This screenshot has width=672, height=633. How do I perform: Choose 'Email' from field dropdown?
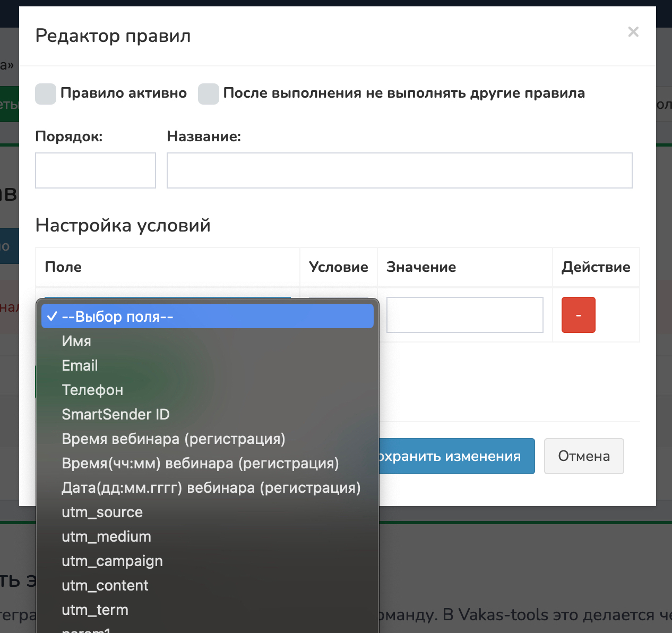point(80,365)
